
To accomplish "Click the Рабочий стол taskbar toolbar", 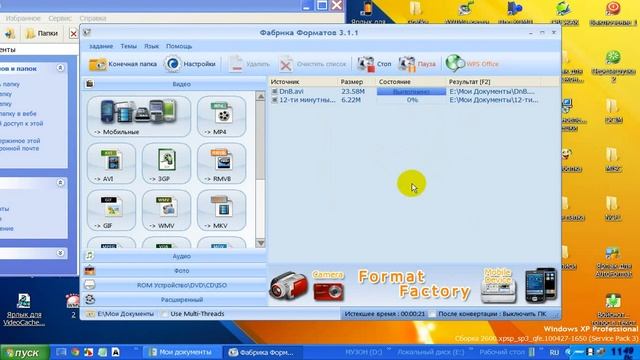I will pyautogui.click(x=502, y=352).
